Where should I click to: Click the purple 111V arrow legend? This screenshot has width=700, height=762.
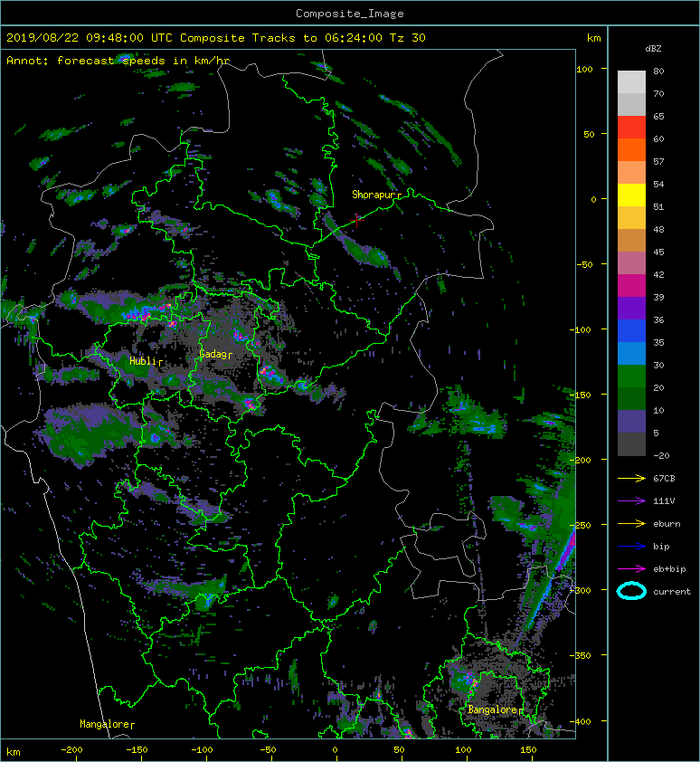(631, 501)
